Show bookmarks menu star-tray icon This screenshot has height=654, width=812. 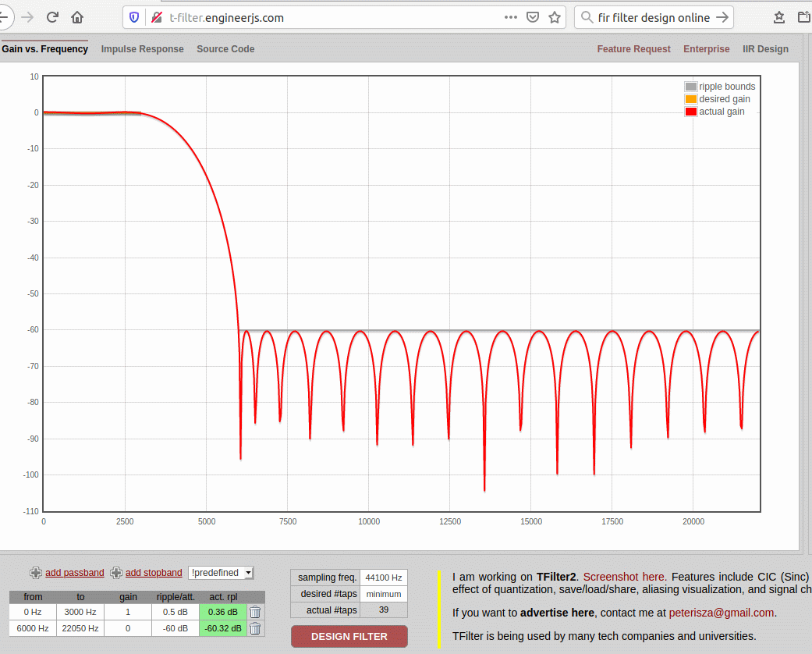point(779,17)
